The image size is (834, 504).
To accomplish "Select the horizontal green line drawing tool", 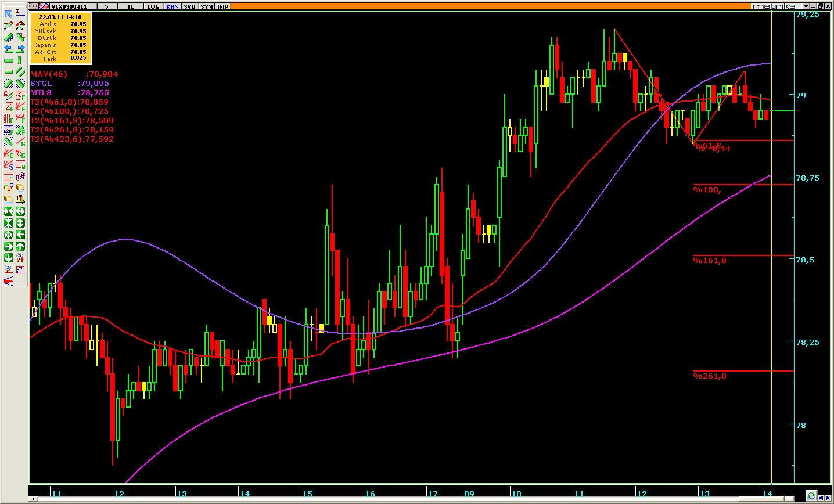I will click(8, 60).
